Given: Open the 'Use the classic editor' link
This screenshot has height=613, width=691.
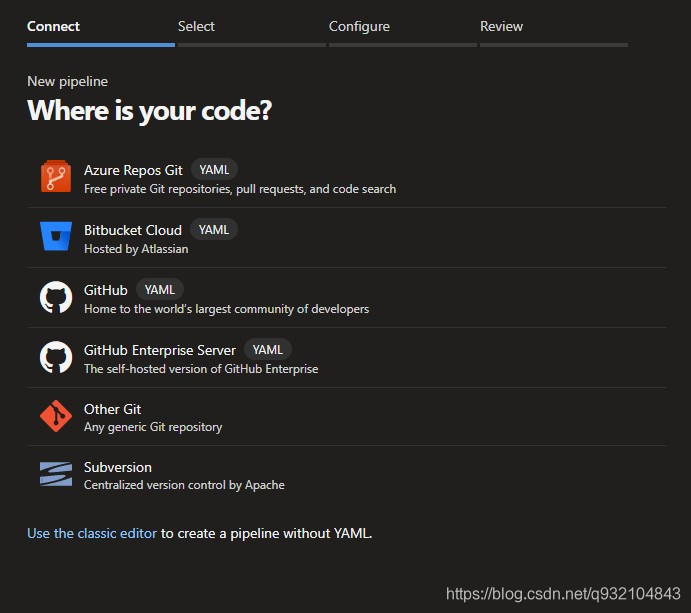Looking at the screenshot, I should pos(92,533).
